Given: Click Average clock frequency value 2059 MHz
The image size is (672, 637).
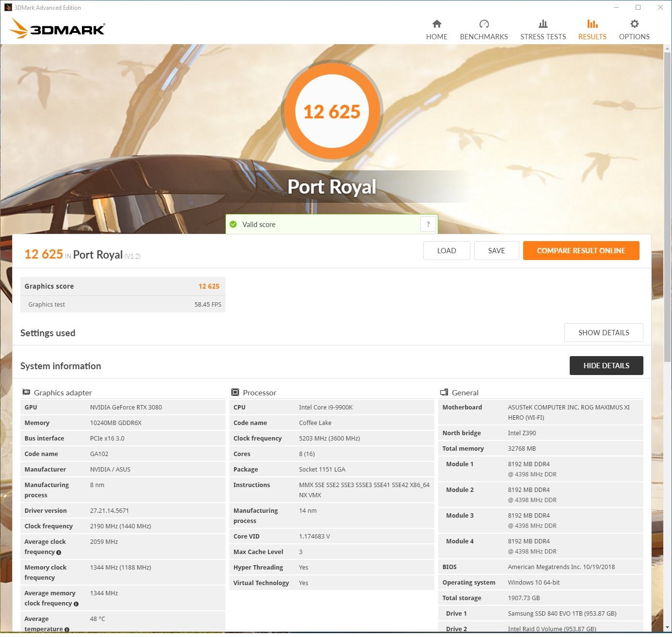Looking at the screenshot, I should click(104, 541).
